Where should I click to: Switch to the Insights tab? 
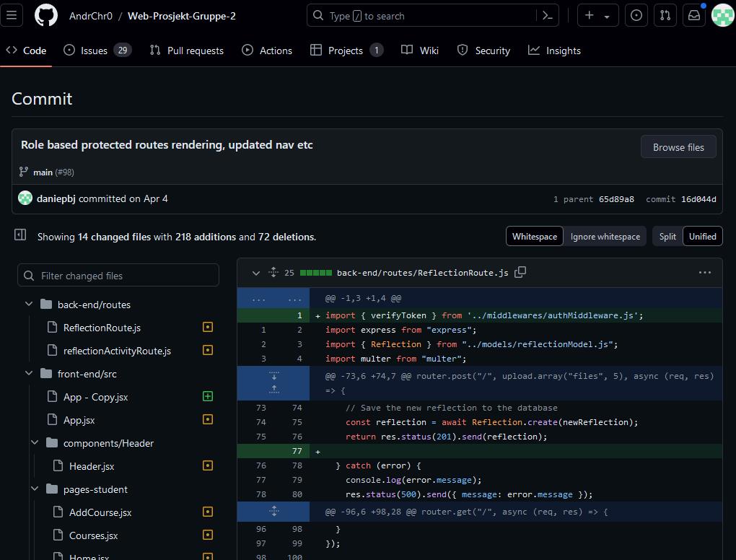coord(554,51)
